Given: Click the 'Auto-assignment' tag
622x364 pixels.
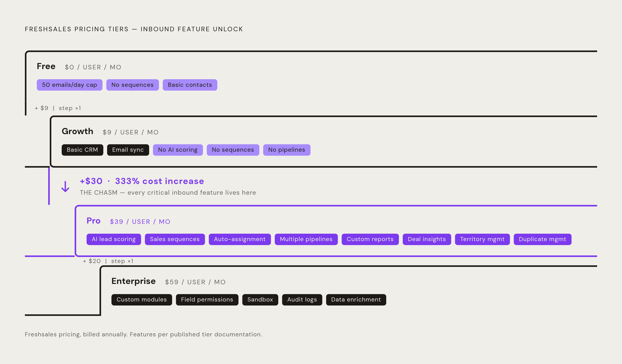Looking at the screenshot, I should pyautogui.click(x=240, y=239).
